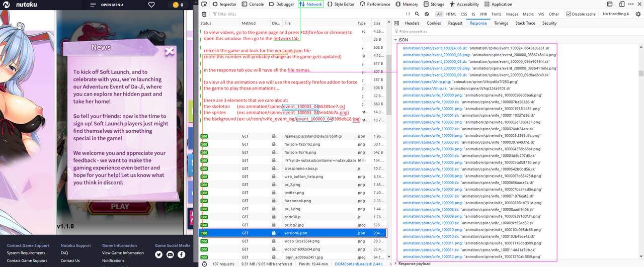The image size is (644, 267).
Task: Filter requests by WS
Action: [541, 14]
